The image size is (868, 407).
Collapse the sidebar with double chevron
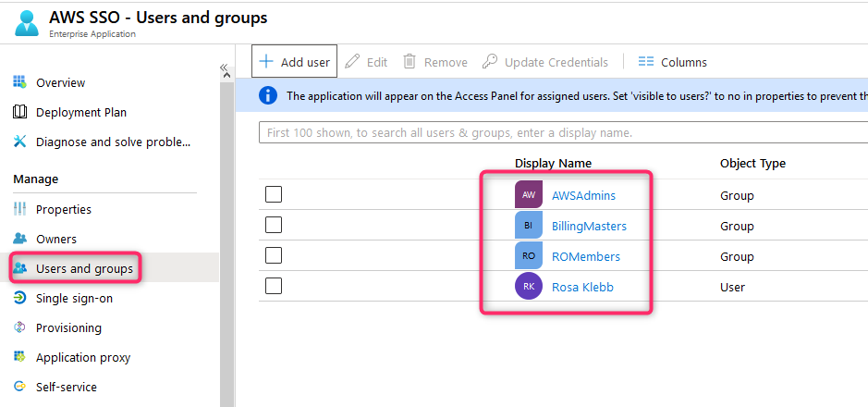pos(224,68)
